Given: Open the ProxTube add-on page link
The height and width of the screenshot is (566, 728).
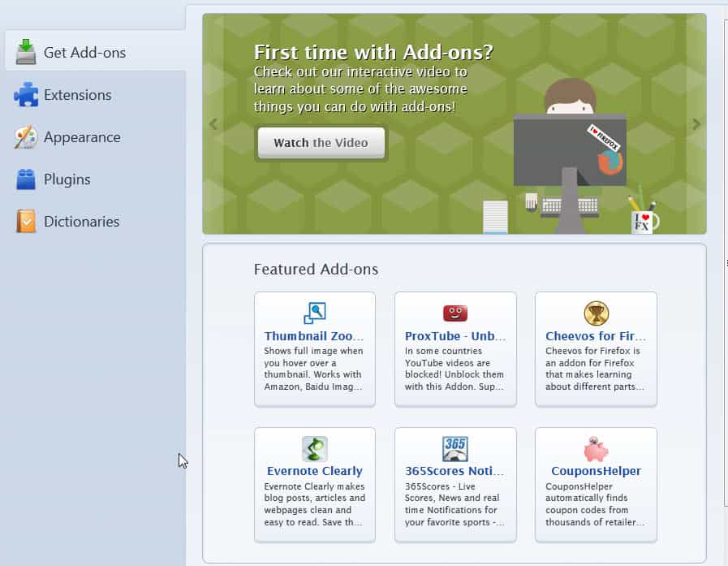Looking at the screenshot, I should point(455,335).
